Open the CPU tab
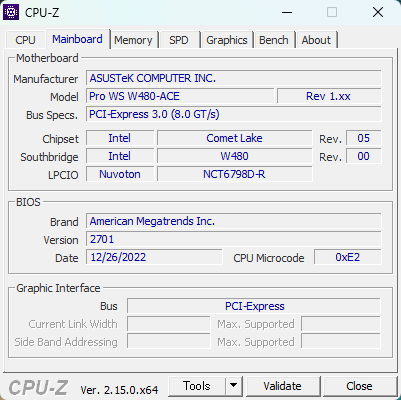Screen dimensions: 401x400 [x=25, y=40]
